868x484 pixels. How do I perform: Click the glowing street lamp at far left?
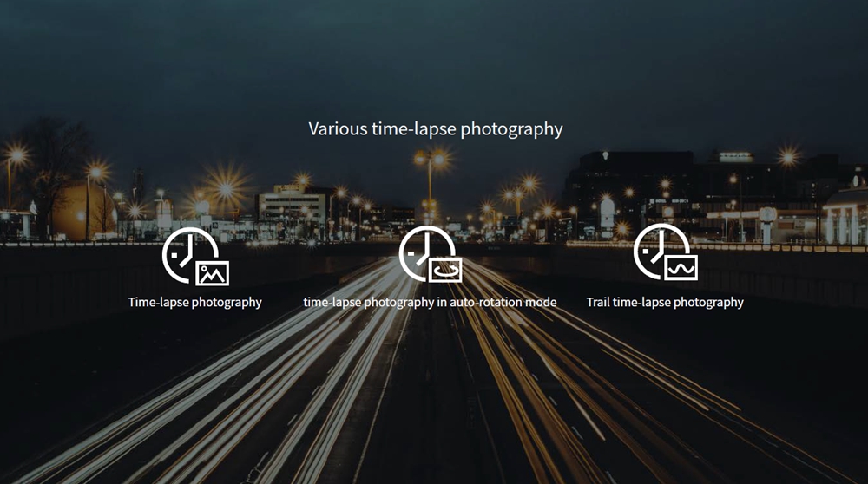click(x=16, y=156)
